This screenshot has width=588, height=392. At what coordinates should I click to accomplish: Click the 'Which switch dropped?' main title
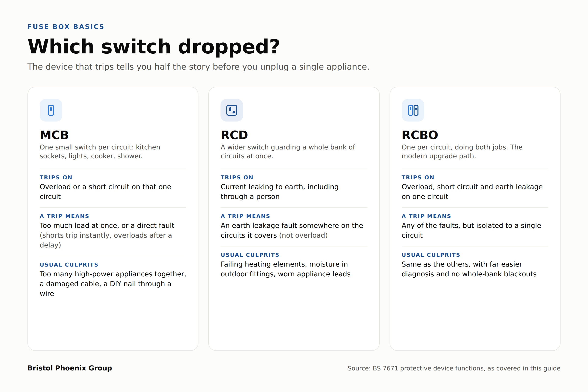click(x=154, y=47)
